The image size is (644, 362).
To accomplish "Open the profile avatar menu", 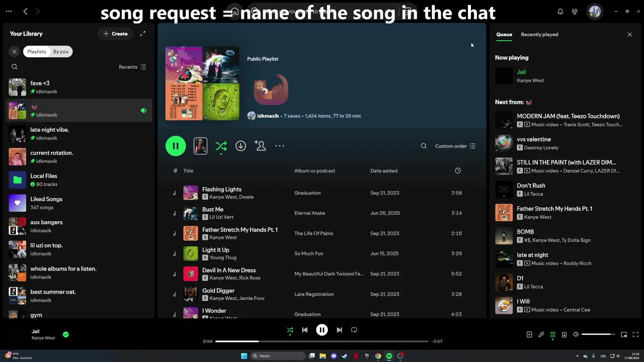I will click(x=595, y=11).
